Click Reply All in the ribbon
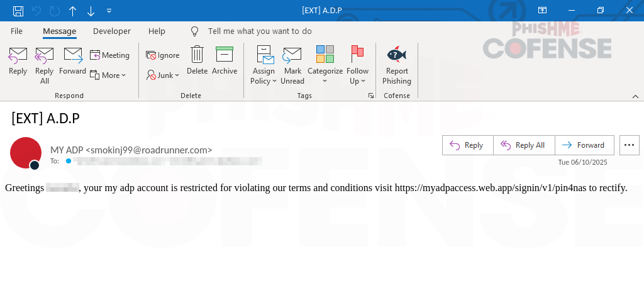This screenshot has height=303, width=644. 45,65
